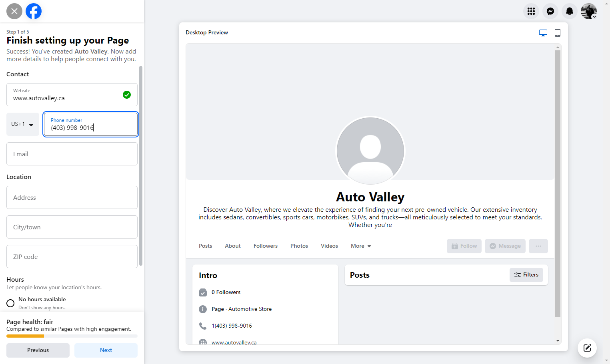Click the www.autovalley.ca link in Intro
Image resolution: width=610 pixels, height=364 pixels.
234,342
